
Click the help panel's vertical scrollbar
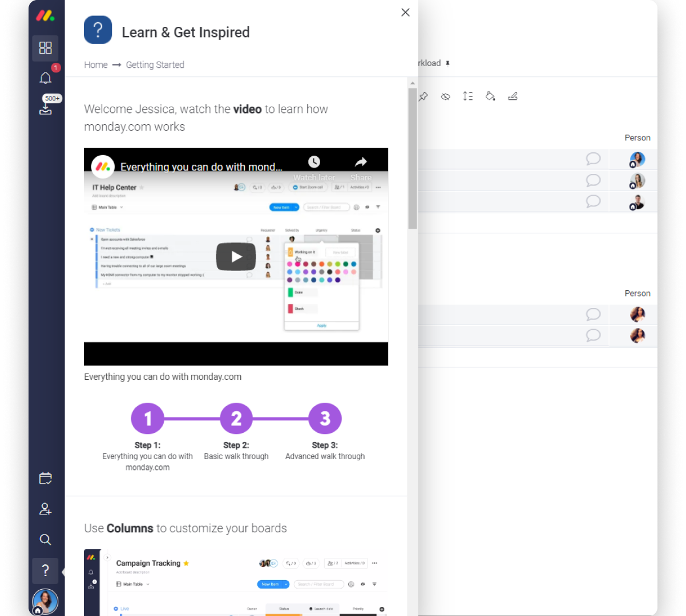pos(413,159)
